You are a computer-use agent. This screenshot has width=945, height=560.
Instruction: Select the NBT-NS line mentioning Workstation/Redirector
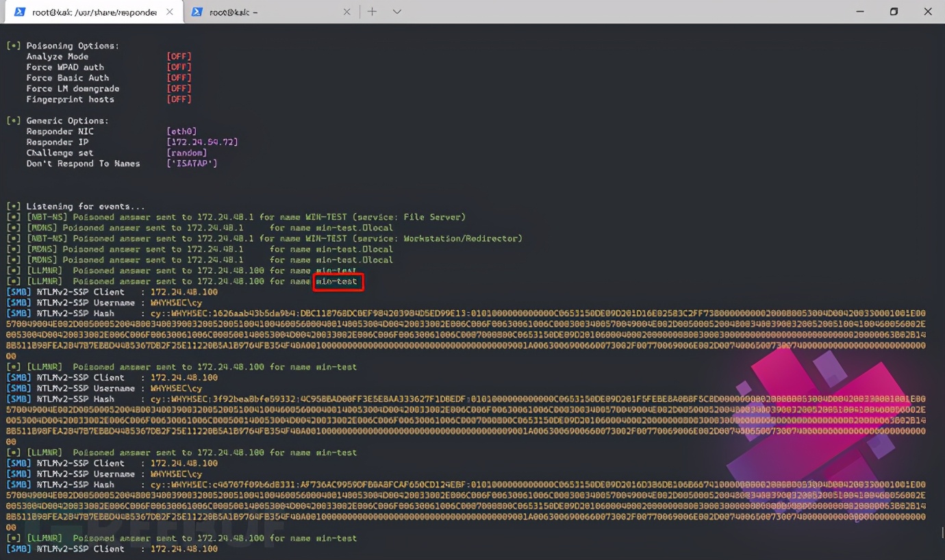point(264,238)
